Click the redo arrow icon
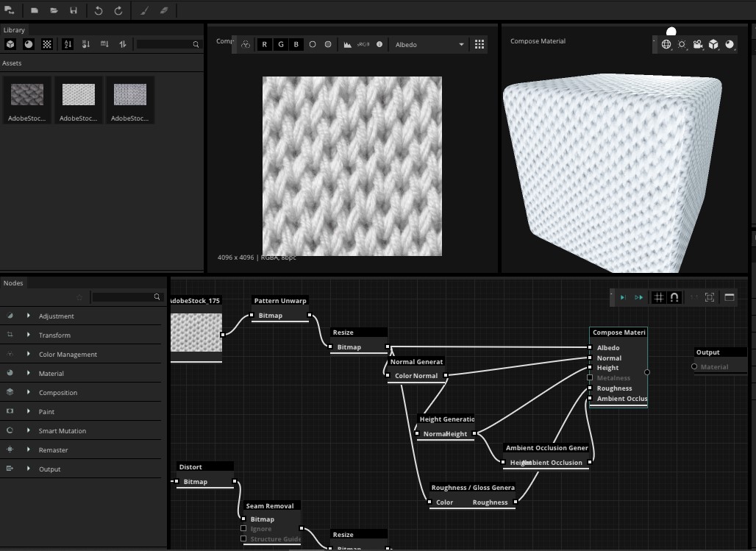This screenshot has width=756, height=551. click(x=118, y=11)
